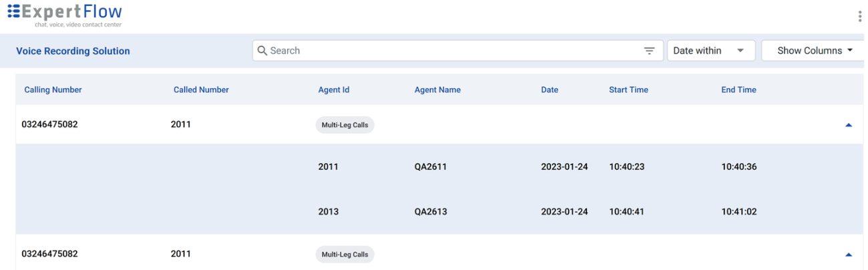Viewport: 868px width, 270px height.
Task: Open the search filter options icon
Action: (649, 51)
